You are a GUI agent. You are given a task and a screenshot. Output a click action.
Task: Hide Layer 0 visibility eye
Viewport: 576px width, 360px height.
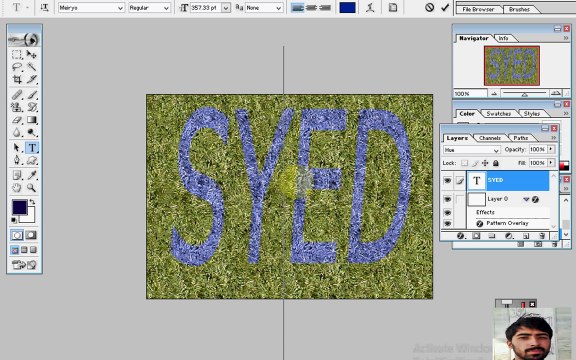click(x=447, y=199)
